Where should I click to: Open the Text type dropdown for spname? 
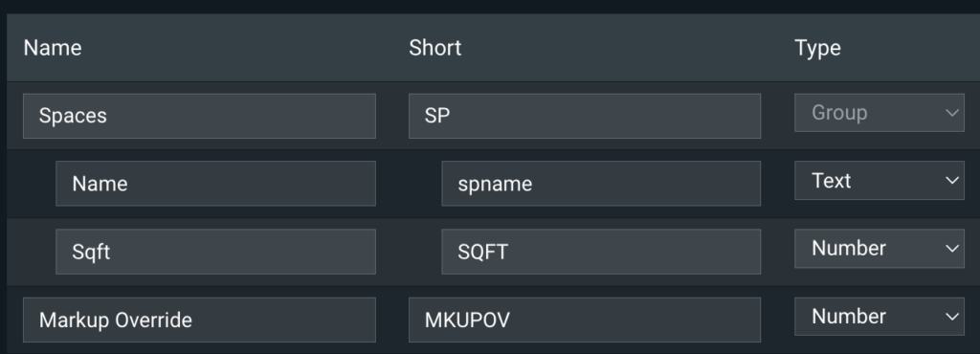tap(879, 181)
